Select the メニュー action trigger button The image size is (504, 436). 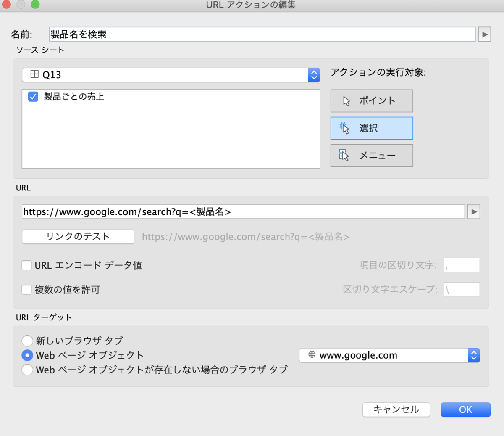[x=372, y=156]
